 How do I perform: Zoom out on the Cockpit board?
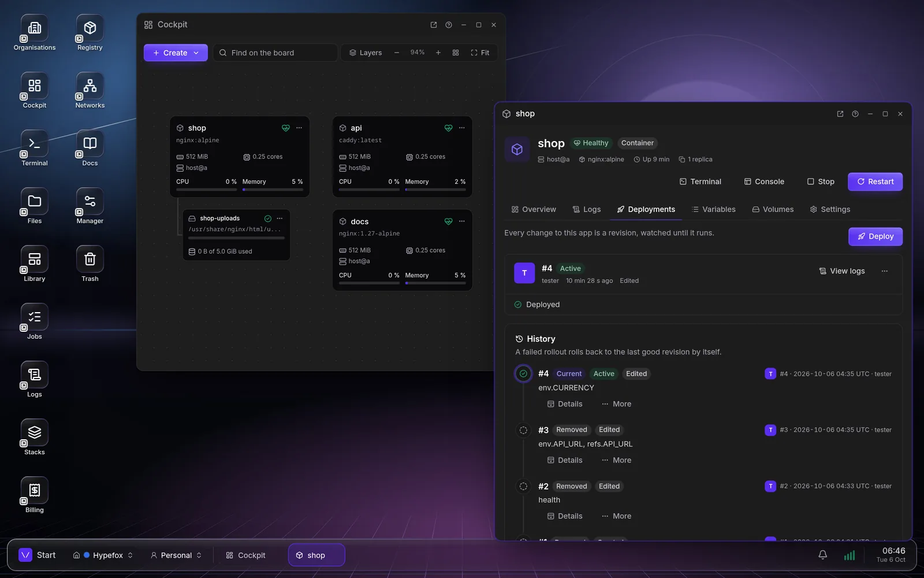coord(397,53)
